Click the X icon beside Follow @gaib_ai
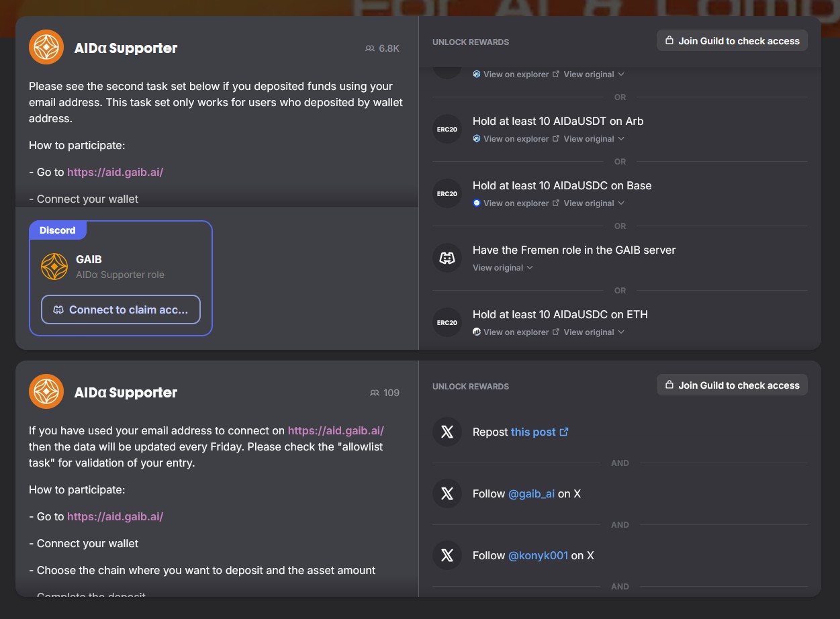The image size is (840, 619). pyautogui.click(x=447, y=493)
